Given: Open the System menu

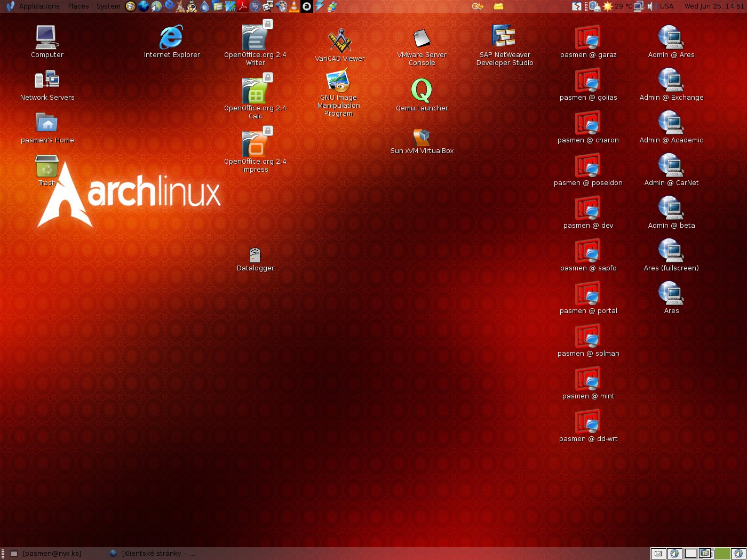Looking at the screenshot, I should point(108,6).
